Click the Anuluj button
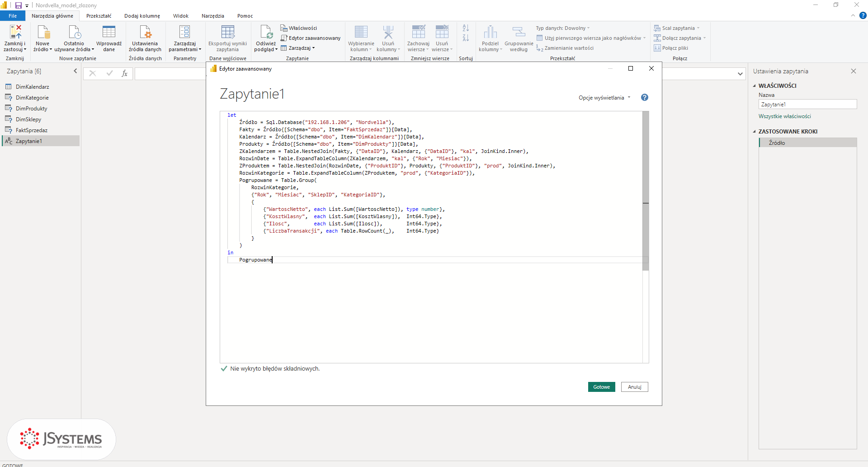 click(x=634, y=387)
